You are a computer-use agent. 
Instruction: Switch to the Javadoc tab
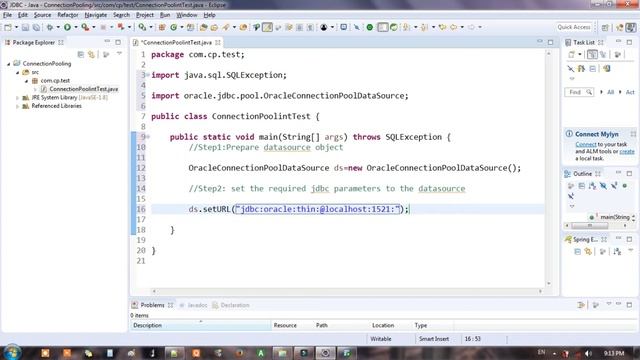[x=193, y=305]
